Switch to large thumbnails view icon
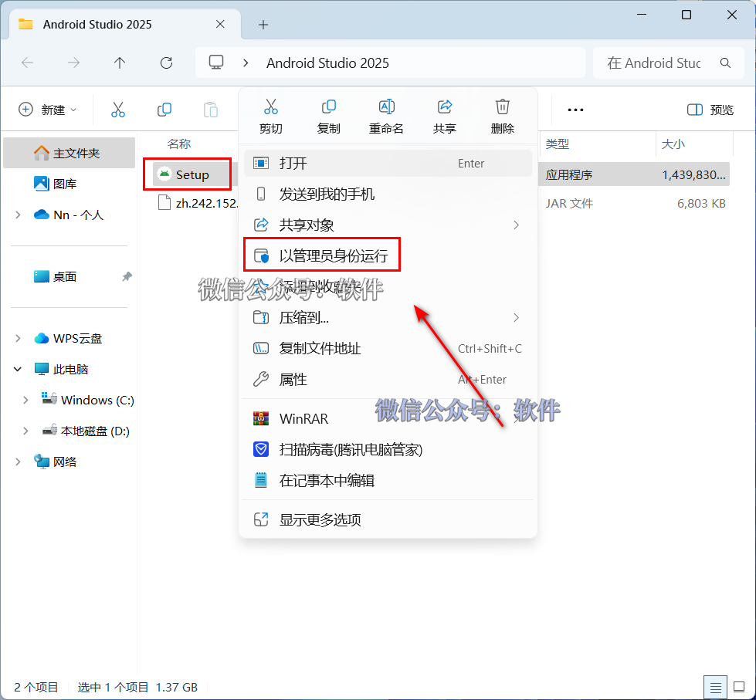The width and height of the screenshot is (756, 700). [739, 687]
